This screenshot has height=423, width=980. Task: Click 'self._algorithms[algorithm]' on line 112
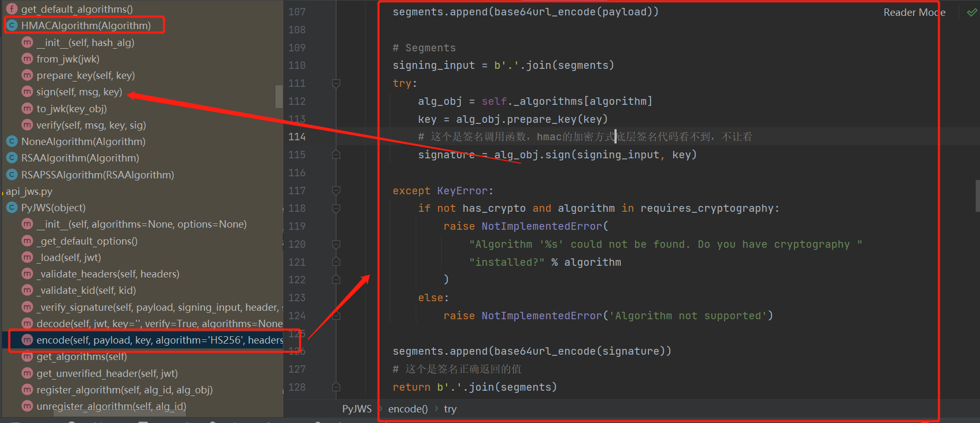click(x=567, y=101)
